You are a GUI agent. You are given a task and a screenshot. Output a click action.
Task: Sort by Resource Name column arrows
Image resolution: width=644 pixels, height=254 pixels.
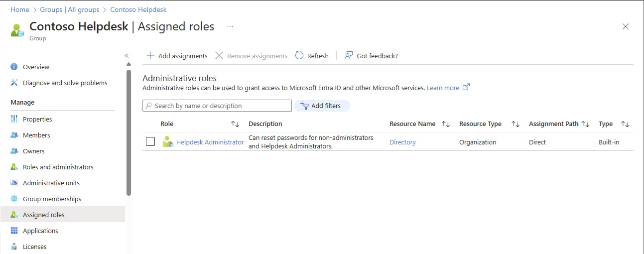point(446,124)
